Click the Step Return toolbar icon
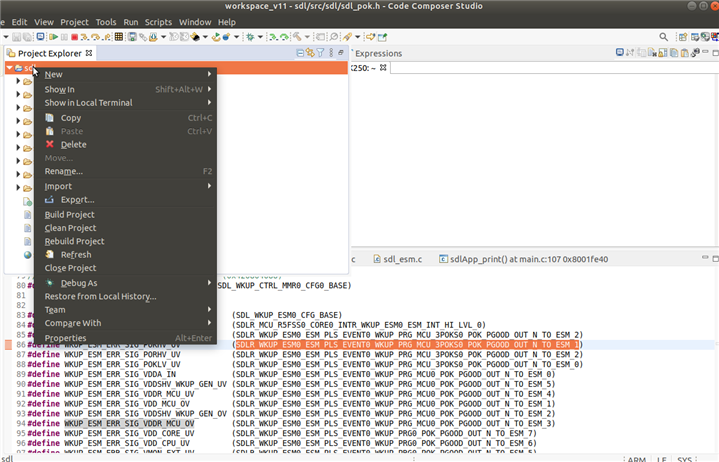The width and height of the screenshot is (719, 462). (107, 37)
